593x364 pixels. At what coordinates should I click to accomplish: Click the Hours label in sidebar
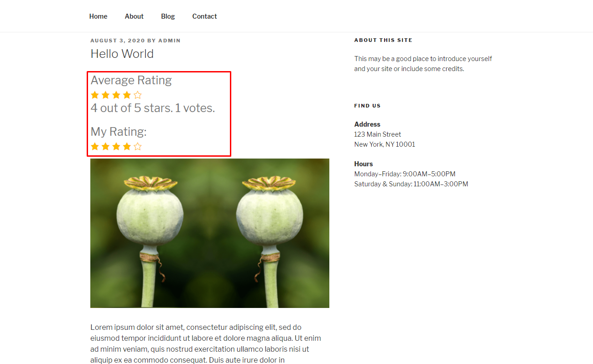(364, 164)
